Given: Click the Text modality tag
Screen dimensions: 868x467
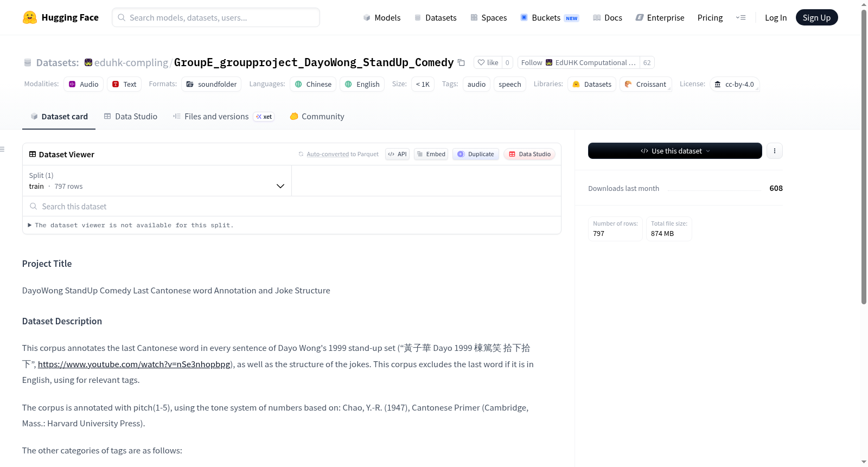Looking at the screenshot, I should (x=124, y=84).
